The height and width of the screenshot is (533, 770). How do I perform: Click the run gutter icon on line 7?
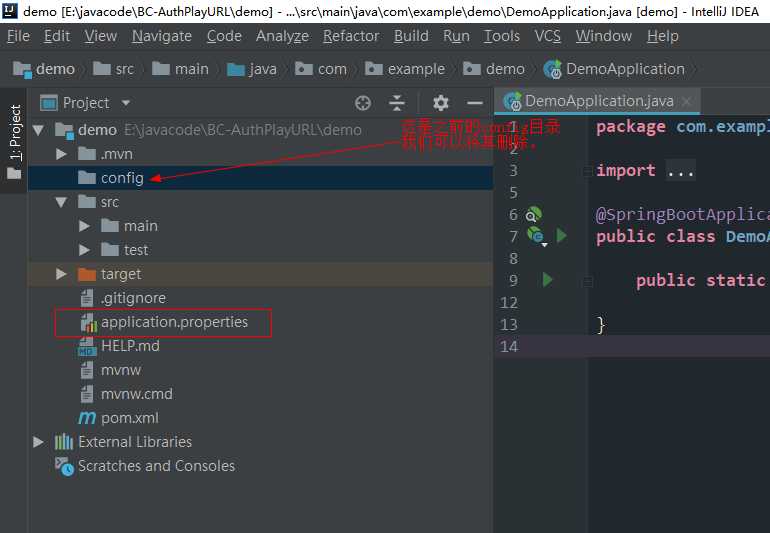pos(561,236)
